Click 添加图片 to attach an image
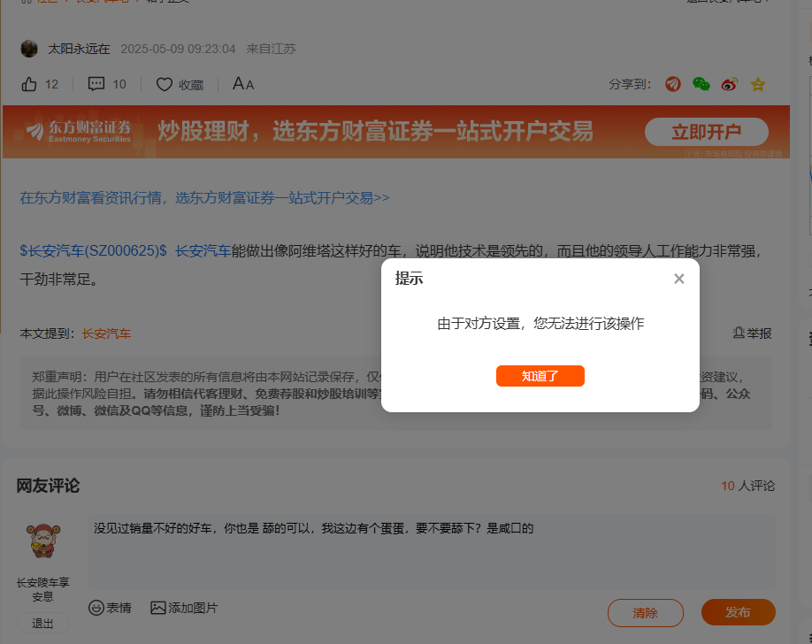812x644 pixels. [184, 608]
